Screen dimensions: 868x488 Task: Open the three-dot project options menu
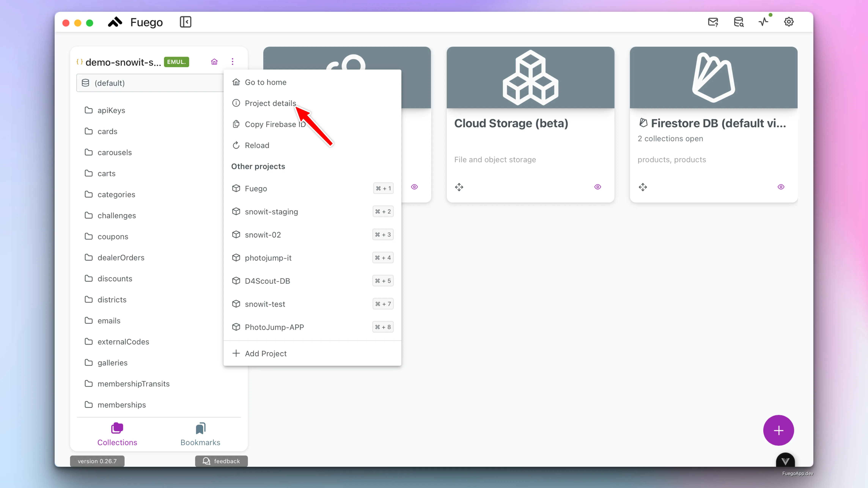coord(233,62)
